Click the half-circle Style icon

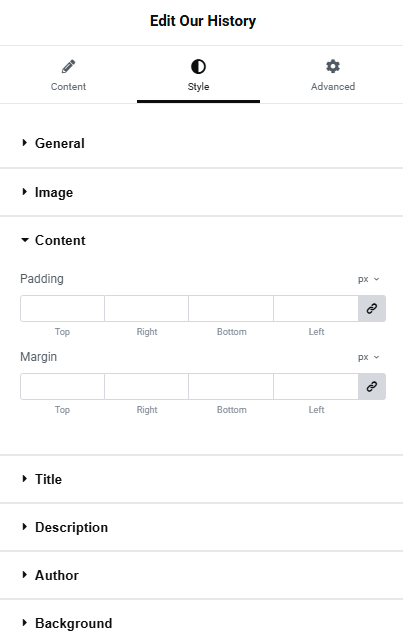198,66
